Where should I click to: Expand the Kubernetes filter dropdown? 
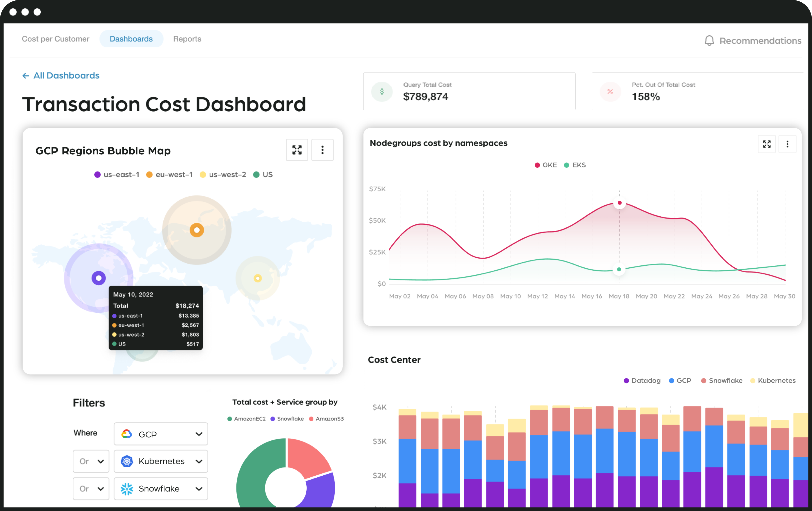161,461
